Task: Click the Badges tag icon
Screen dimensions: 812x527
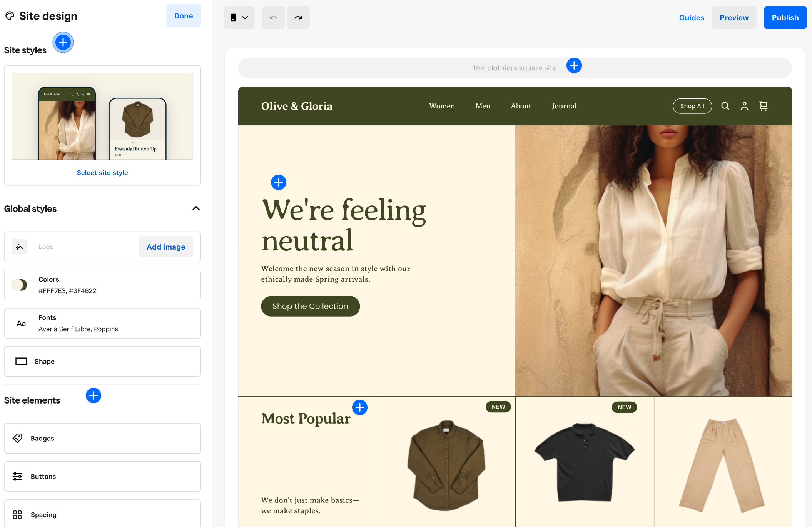Action: (x=18, y=438)
